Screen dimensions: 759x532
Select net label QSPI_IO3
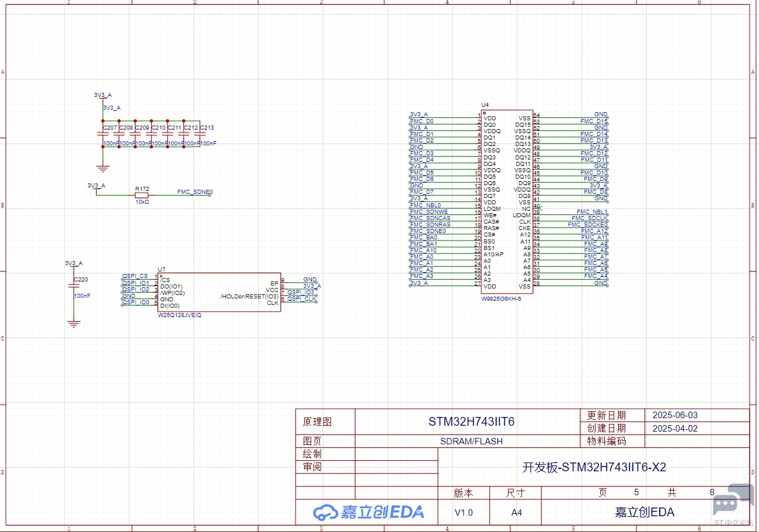coord(301,292)
